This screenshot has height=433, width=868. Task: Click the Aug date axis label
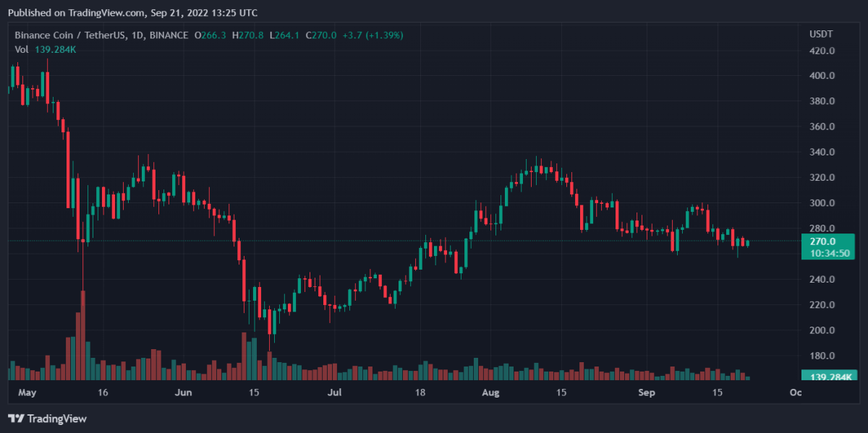point(491,393)
